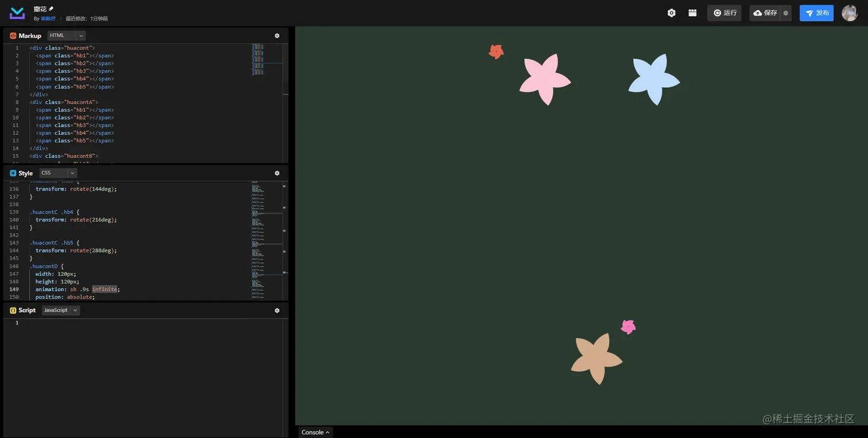Click the small hot-pink flower in the preview
The image size is (868, 438).
[x=628, y=327]
